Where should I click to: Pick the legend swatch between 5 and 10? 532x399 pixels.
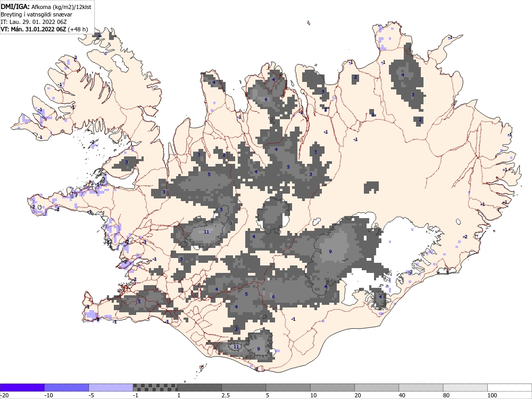coord(288,387)
